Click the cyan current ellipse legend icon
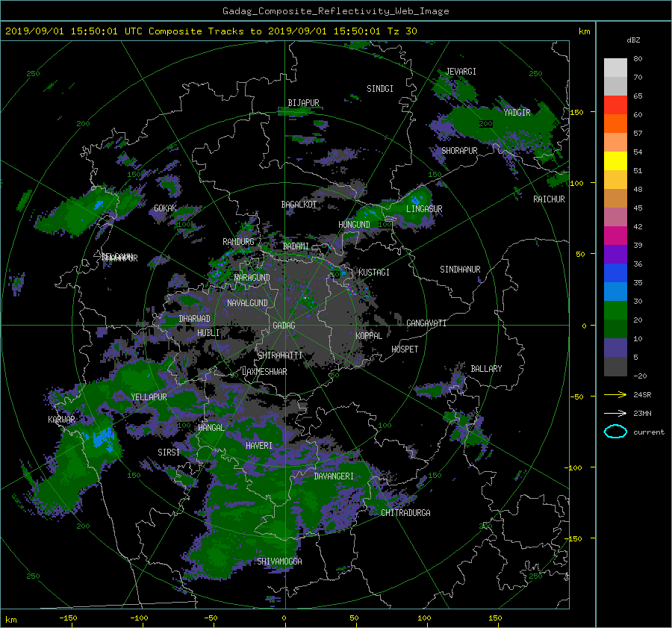The image size is (672, 628). [x=615, y=432]
